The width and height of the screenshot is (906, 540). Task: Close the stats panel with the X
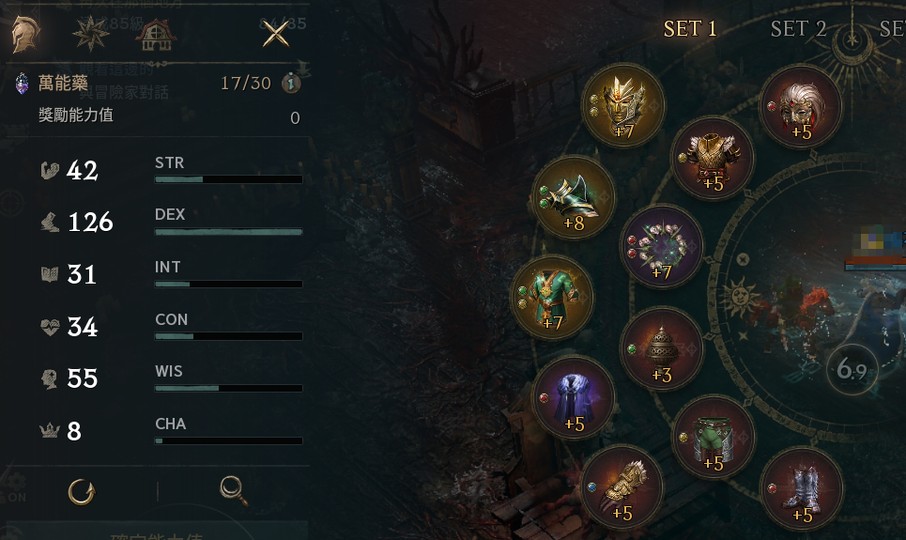coord(276,35)
